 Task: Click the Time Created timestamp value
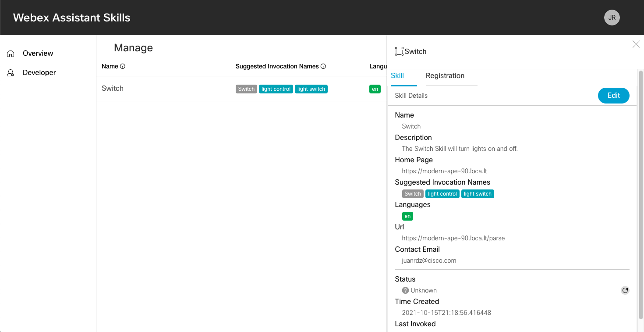click(x=446, y=313)
